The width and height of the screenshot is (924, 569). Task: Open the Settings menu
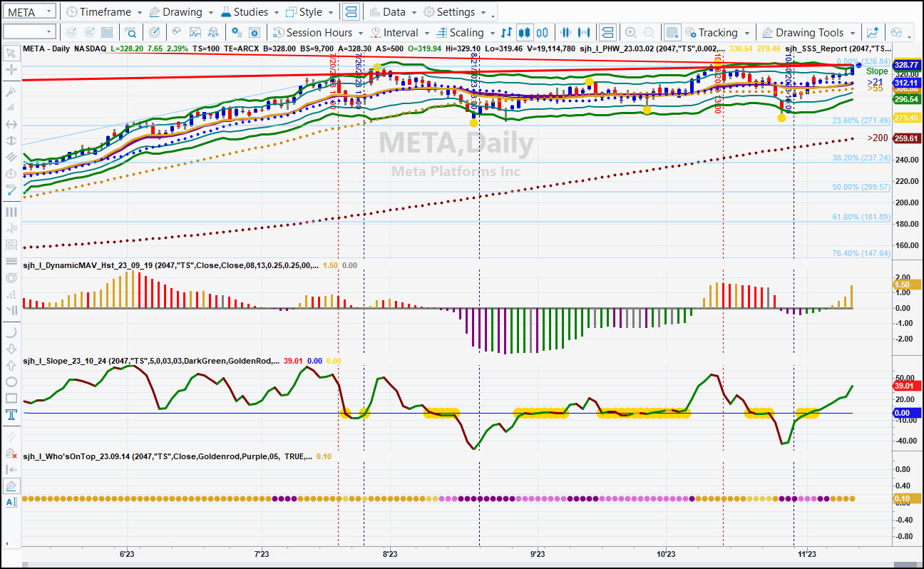click(x=455, y=12)
